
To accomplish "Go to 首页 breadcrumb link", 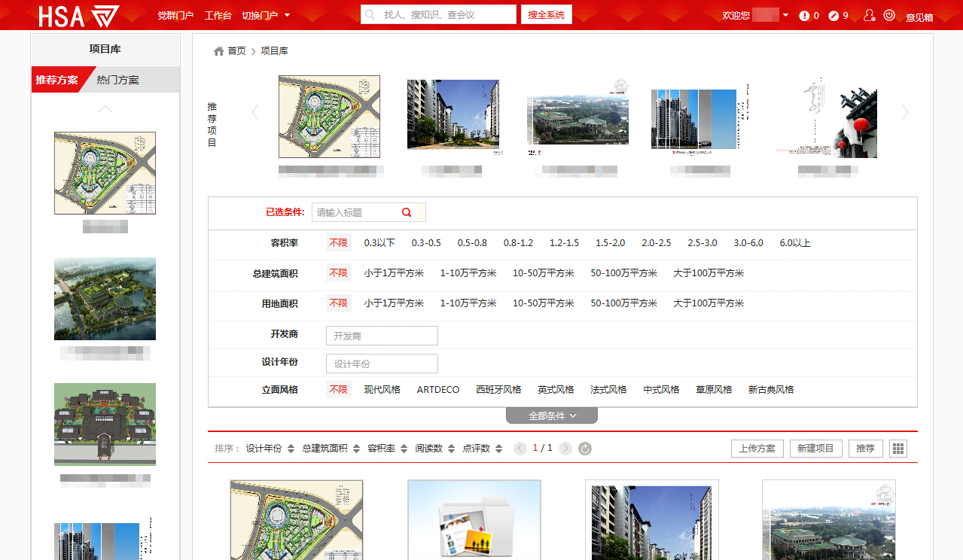I will pos(237,51).
